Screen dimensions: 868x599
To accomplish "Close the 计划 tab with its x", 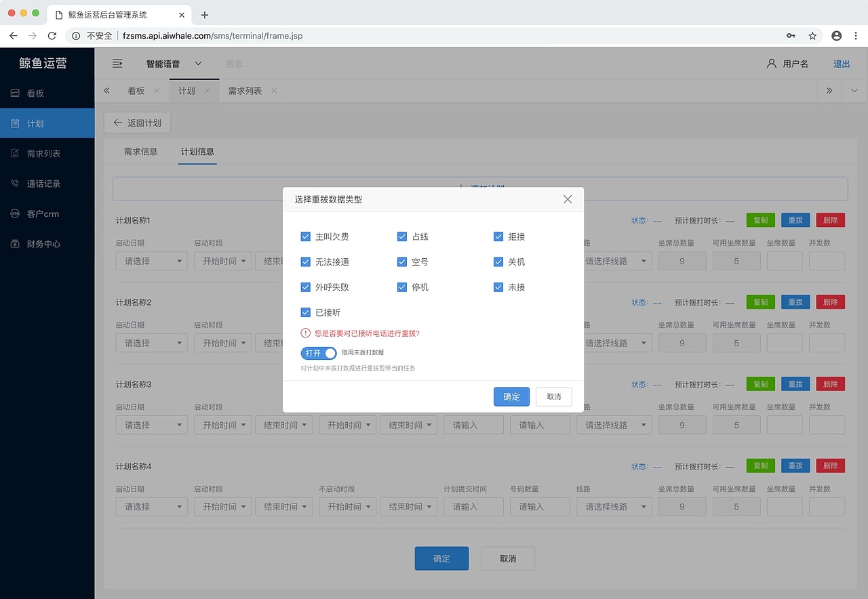I will [x=207, y=90].
